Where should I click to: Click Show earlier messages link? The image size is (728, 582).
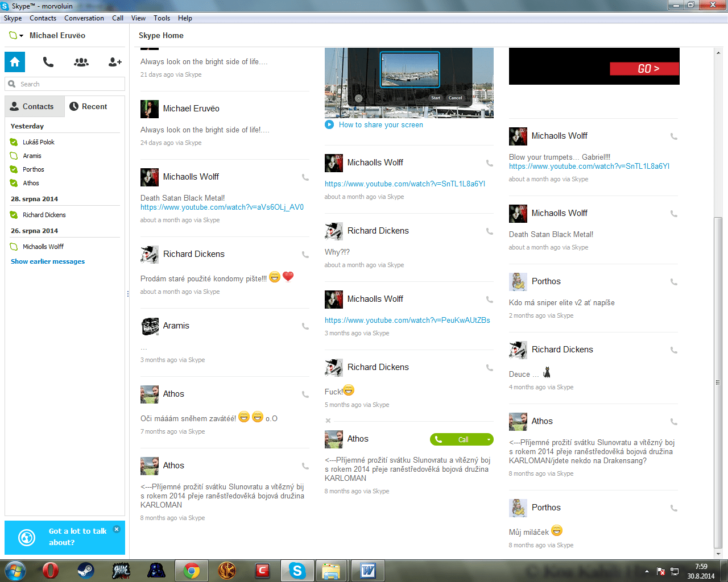pos(48,261)
